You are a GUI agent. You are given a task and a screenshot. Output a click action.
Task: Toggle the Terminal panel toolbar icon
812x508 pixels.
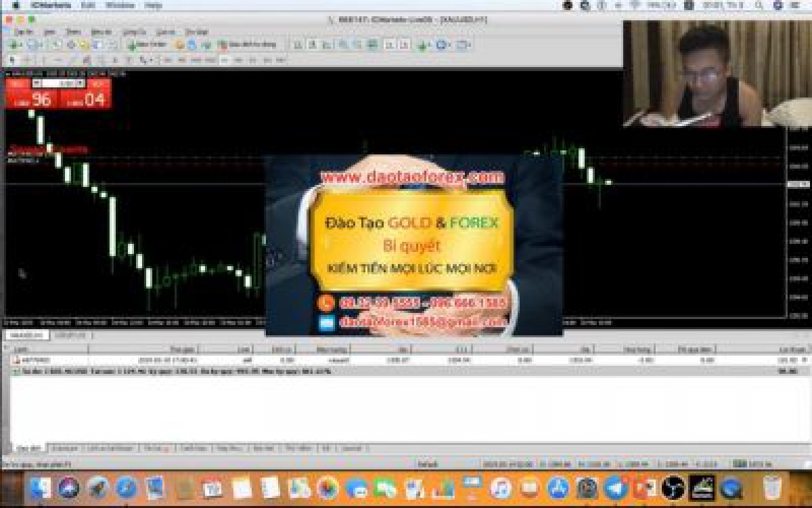(97, 45)
